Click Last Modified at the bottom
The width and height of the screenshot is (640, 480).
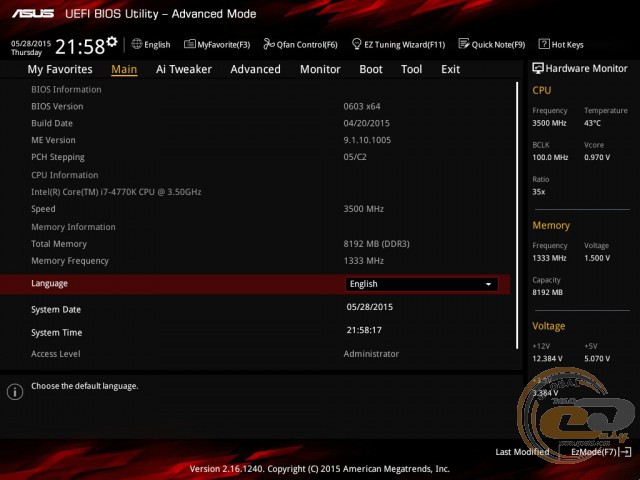pyautogui.click(x=522, y=452)
